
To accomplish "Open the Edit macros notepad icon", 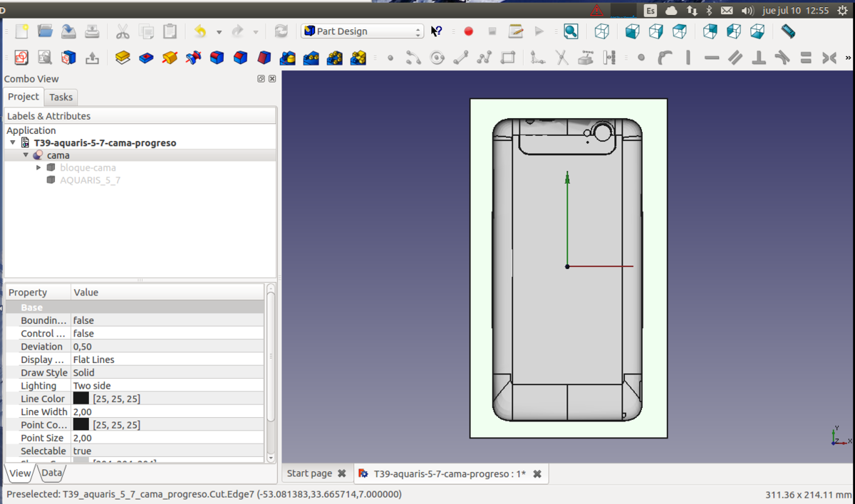I will [x=516, y=31].
